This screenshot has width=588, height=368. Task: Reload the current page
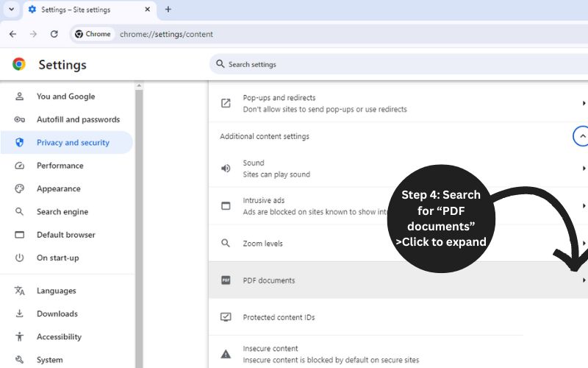click(54, 34)
